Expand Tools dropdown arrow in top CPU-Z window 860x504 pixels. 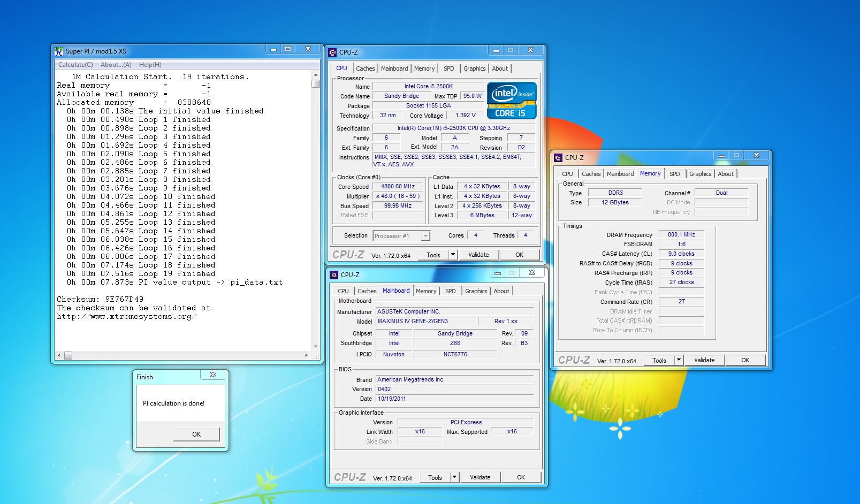coord(453,255)
